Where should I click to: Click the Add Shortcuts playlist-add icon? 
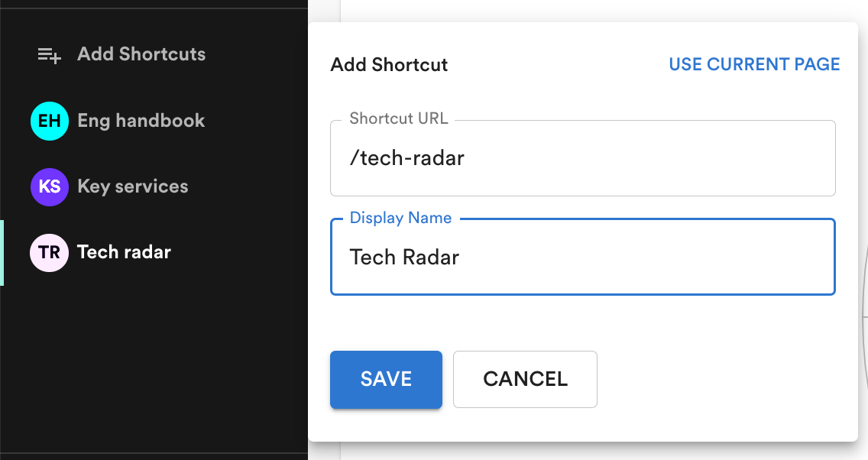tap(49, 55)
